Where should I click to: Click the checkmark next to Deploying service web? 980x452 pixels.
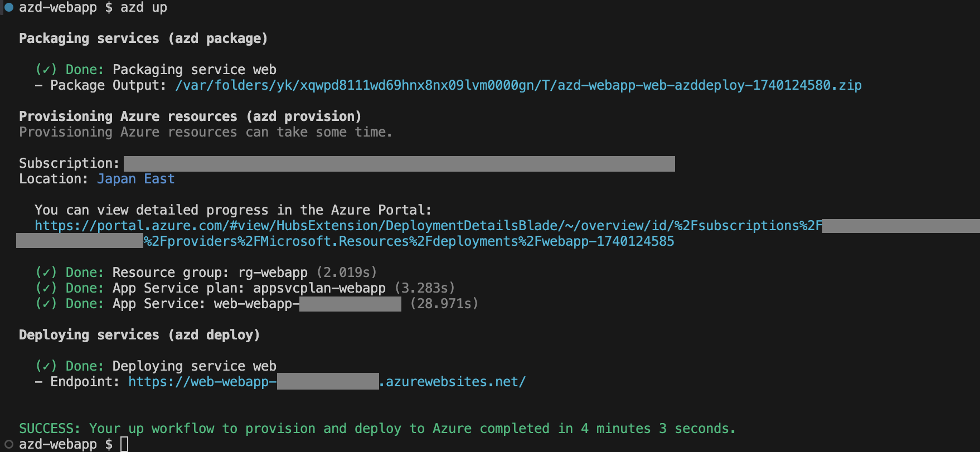tap(46, 366)
